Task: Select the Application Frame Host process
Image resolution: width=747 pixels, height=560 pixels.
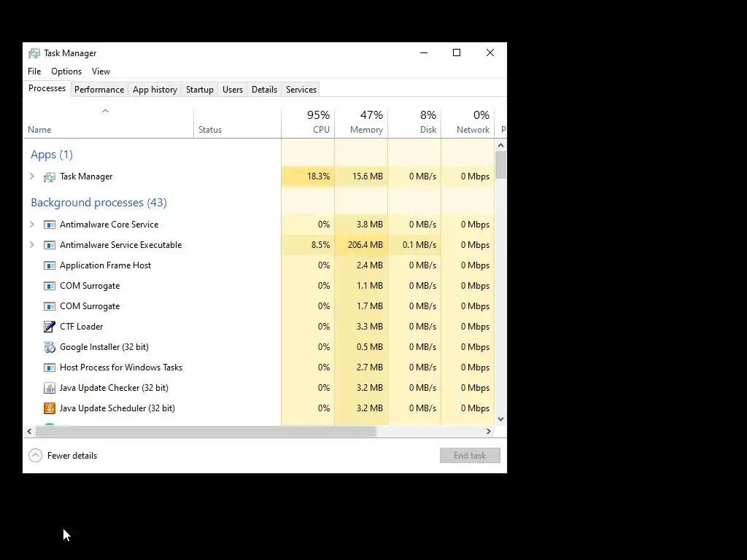Action: click(105, 265)
